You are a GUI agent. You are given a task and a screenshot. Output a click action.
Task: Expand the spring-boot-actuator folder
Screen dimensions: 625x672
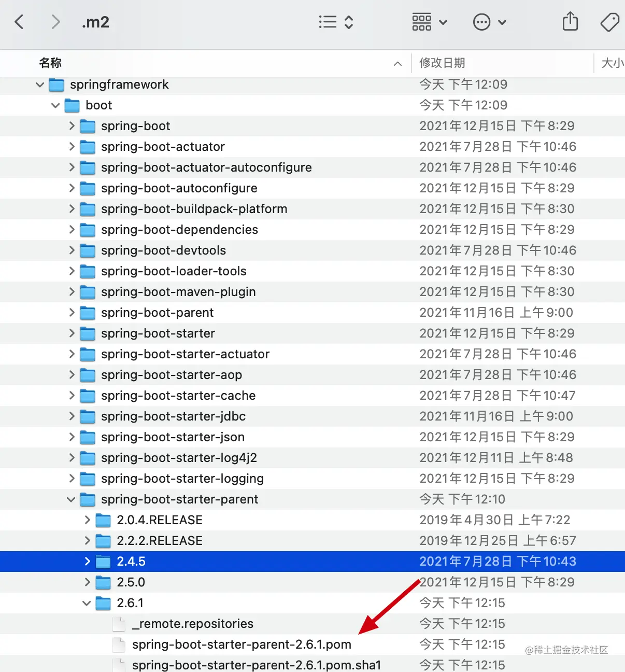pyautogui.click(x=72, y=147)
